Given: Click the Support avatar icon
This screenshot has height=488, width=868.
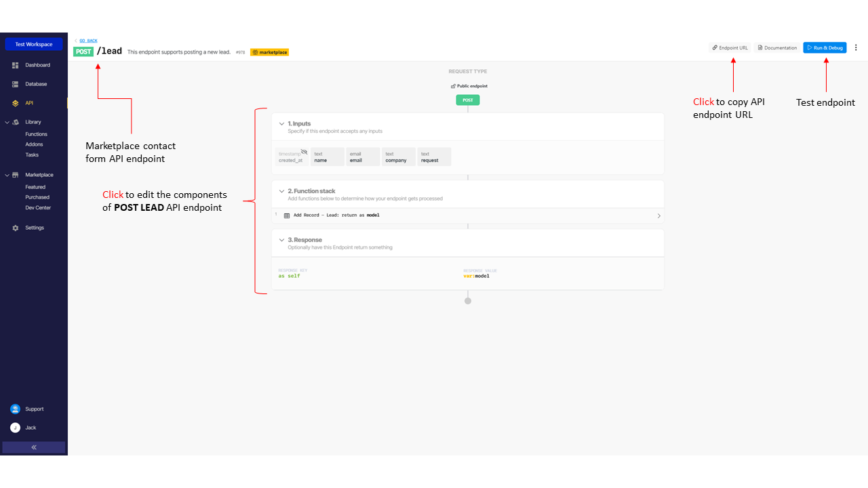Looking at the screenshot, I should point(15,409).
